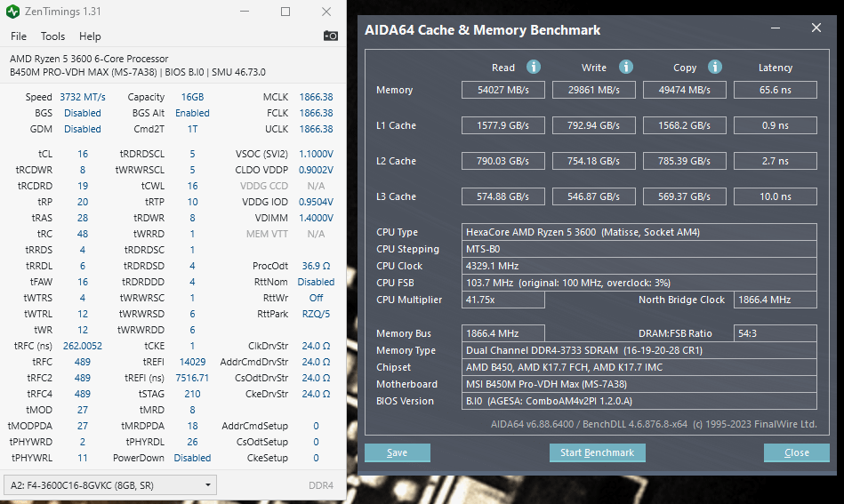Close the AIDA64 window with X
Image resolution: width=844 pixels, height=504 pixels.
[x=816, y=28]
